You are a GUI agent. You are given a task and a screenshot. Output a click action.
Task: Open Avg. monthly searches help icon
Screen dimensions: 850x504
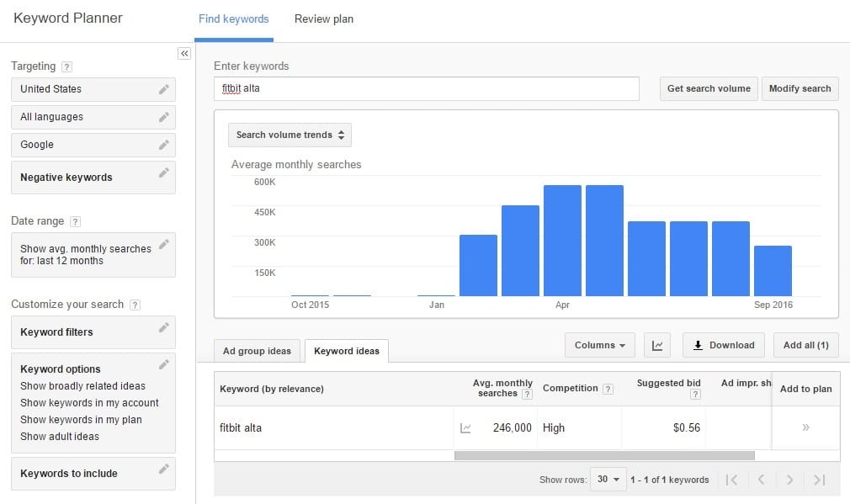[526, 394]
